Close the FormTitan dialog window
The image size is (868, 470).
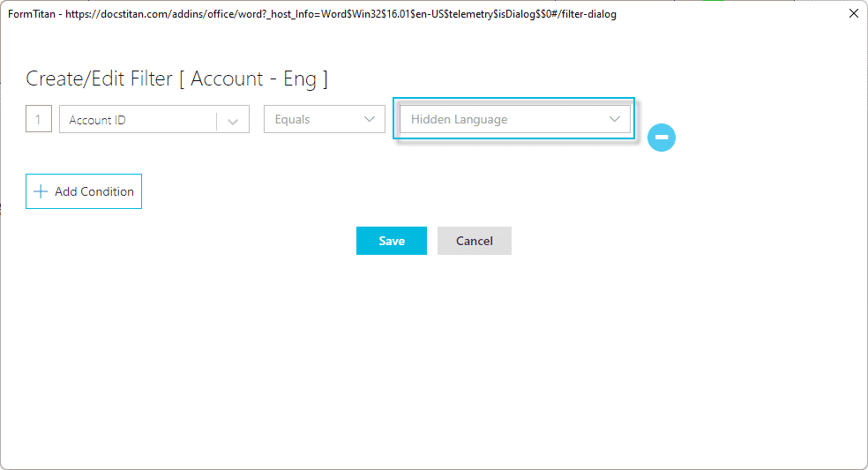point(853,13)
